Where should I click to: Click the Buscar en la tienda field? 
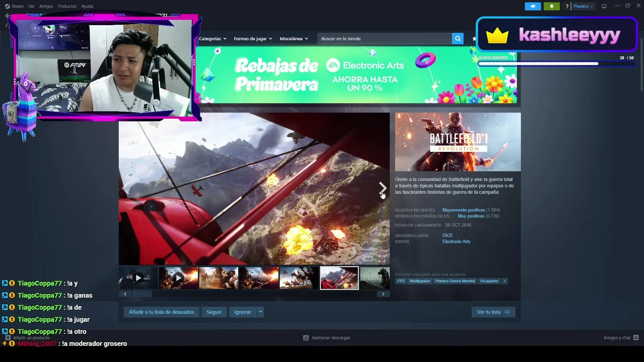tap(385, 39)
